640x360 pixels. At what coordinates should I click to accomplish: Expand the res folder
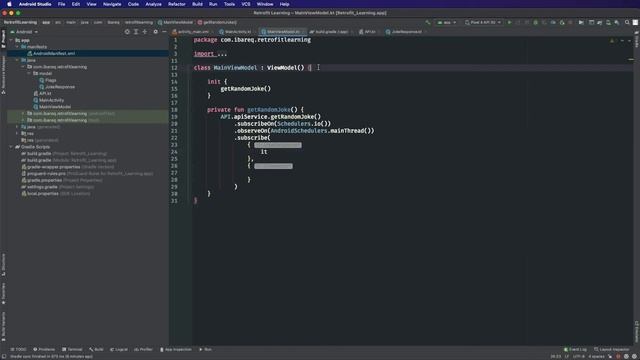click(17, 133)
